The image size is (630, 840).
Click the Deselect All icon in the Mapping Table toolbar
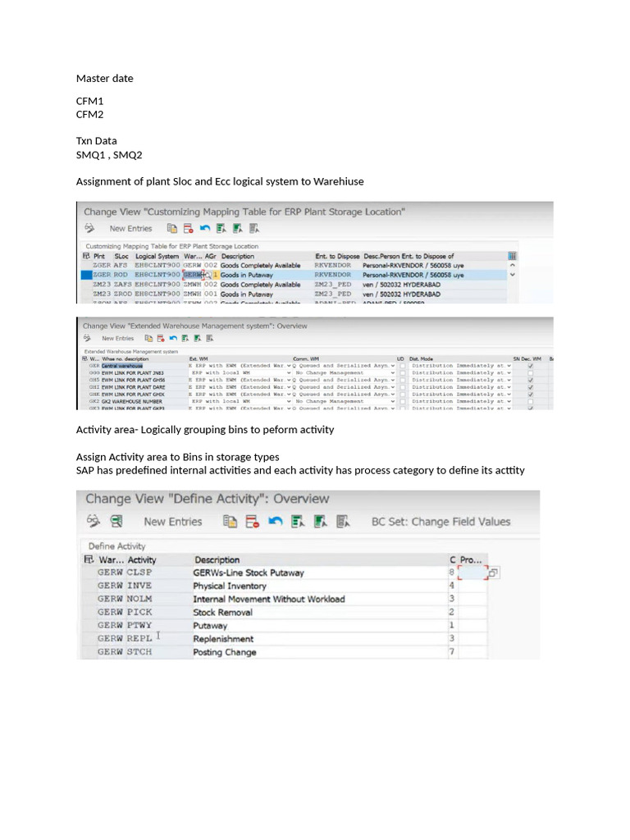tap(254, 228)
